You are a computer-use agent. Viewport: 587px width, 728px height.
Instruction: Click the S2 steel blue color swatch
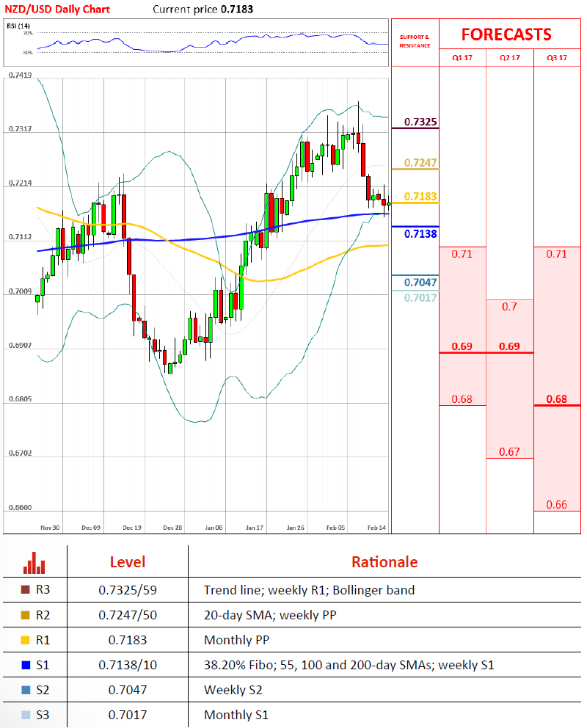26,690
